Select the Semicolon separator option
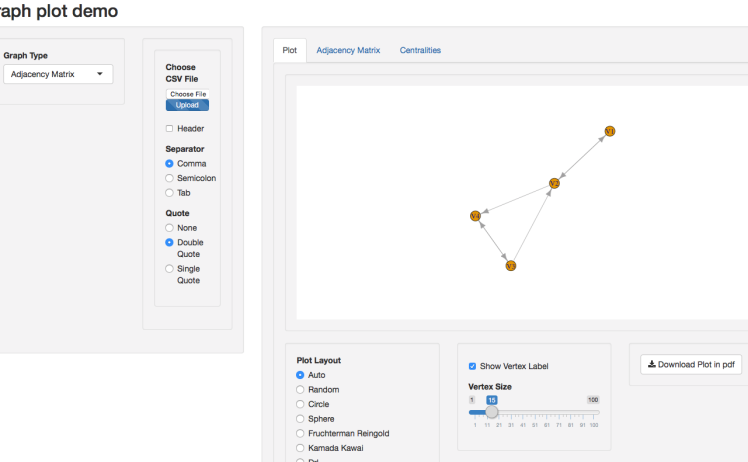The width and height of the screenshot is (748, 462). click(170, 178)
